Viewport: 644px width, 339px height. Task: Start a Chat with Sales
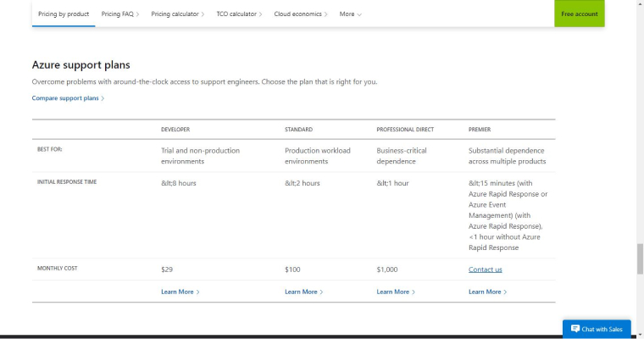[597, 329]
